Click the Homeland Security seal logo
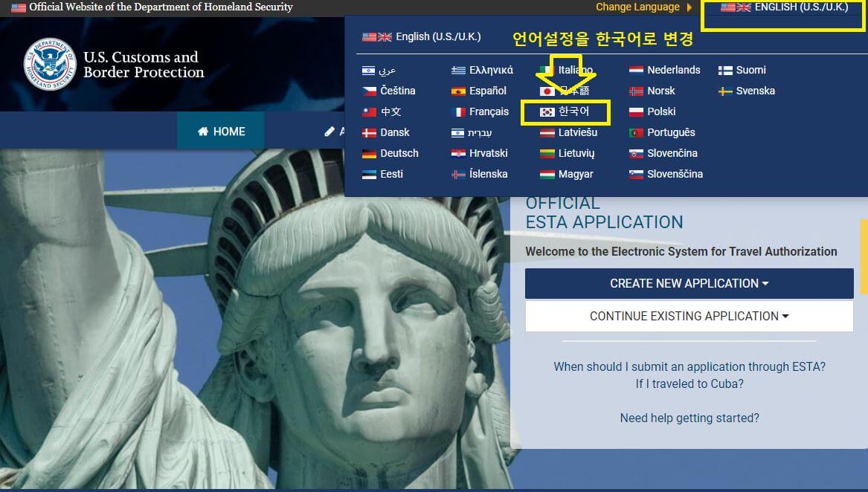Screen dimensions: 868x492 [50, 64]
